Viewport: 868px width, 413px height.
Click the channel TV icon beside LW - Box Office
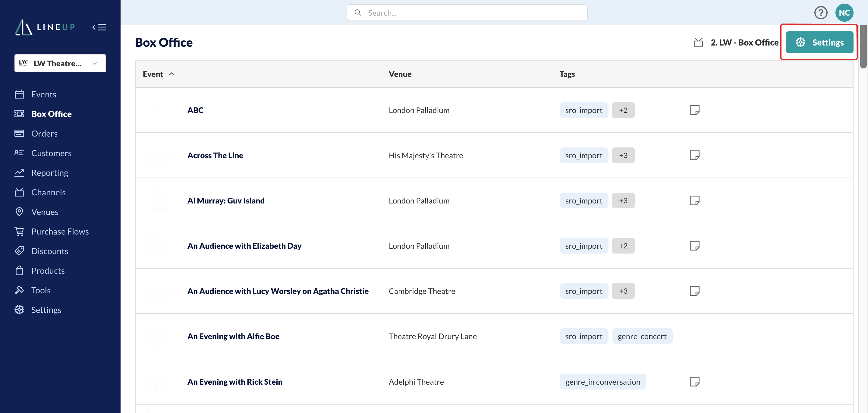click(x=699, y=43)
